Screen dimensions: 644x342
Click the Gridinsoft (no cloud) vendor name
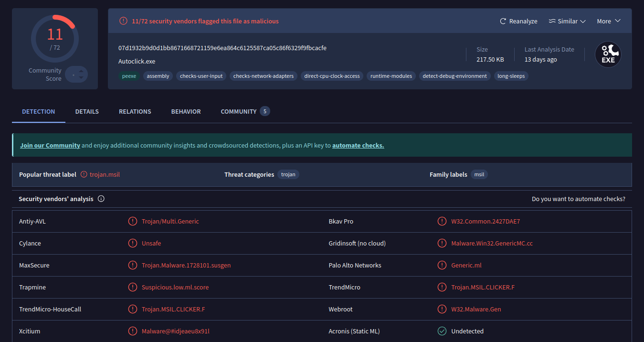point(357,243)
